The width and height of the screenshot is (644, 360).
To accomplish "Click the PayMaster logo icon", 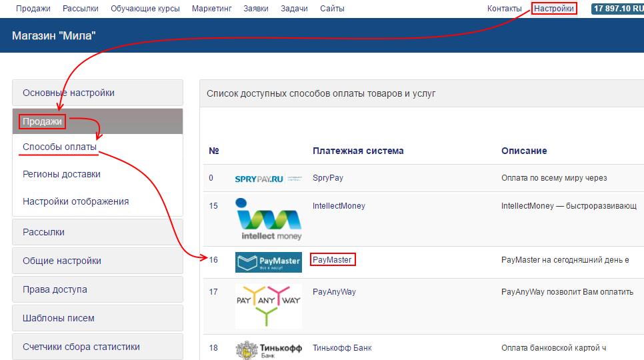I will coord(268,260).
